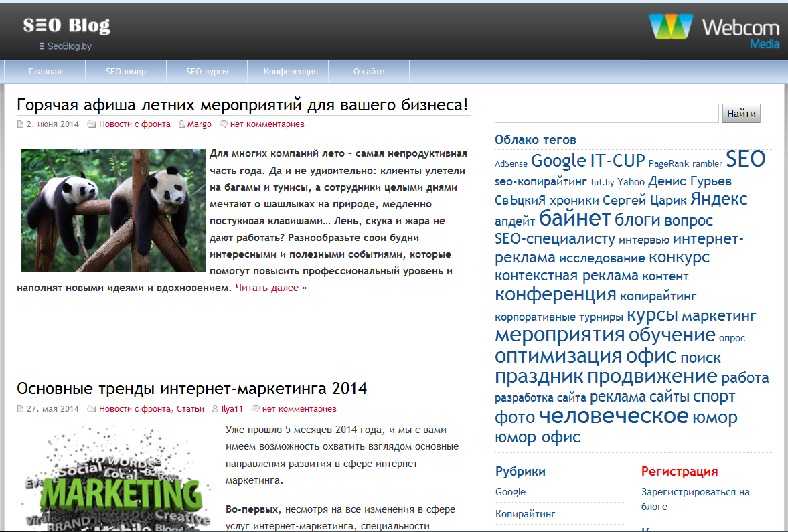Open the праздник tag

[539, 377]
